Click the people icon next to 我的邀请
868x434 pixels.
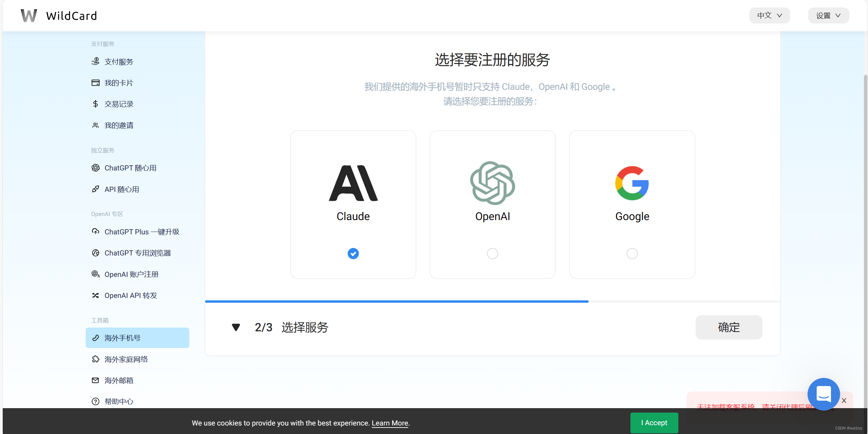tap(96, 126)
